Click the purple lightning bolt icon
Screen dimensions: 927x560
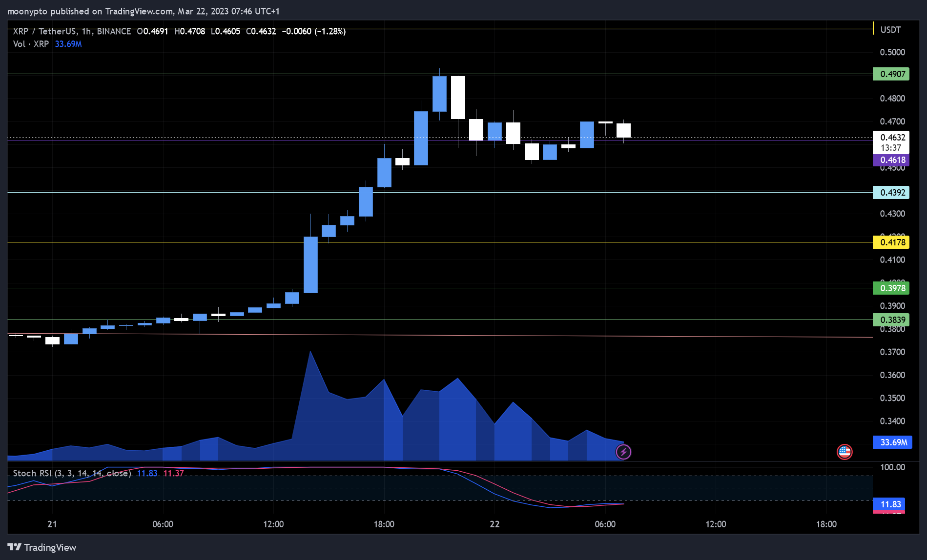623,452
